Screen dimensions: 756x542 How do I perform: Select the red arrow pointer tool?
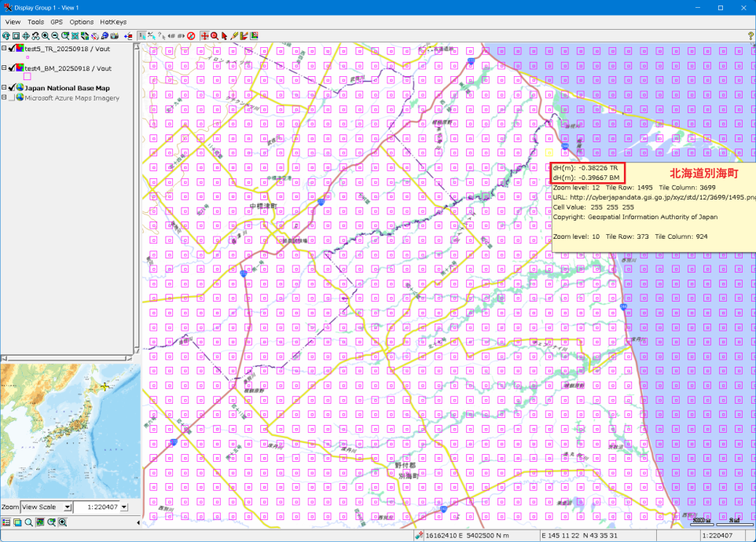(x=224, y=35)
